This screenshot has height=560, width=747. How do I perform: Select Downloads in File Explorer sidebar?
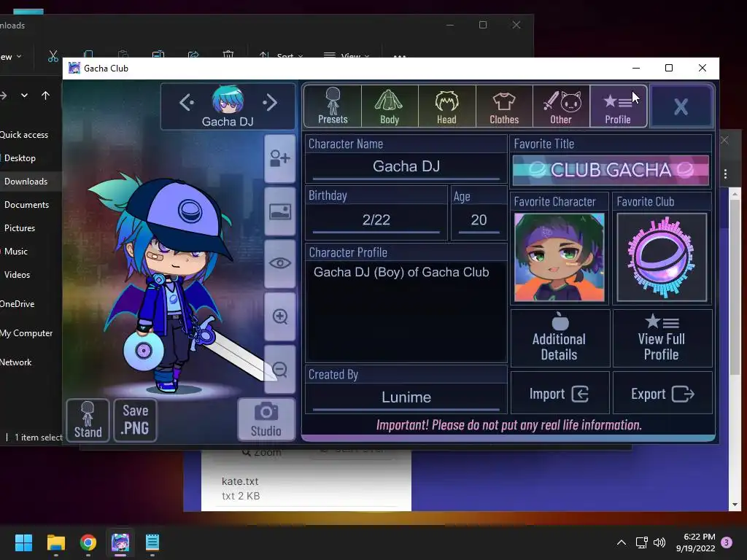(x=26, y=182)
